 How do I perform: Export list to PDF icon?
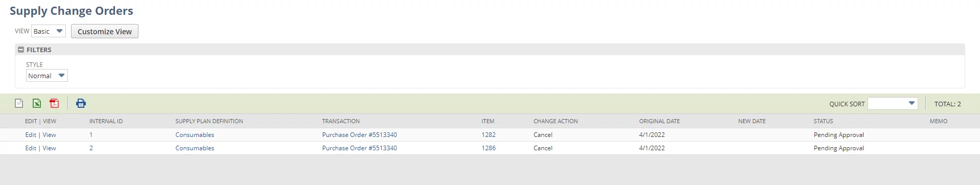[x=54, y=103]
